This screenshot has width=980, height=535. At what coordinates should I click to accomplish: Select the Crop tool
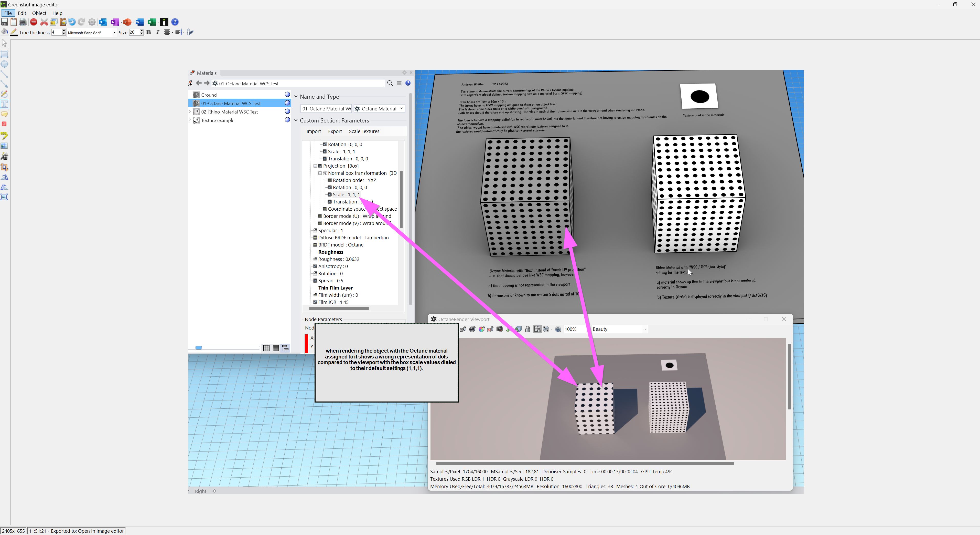click(x=5, y=167)
